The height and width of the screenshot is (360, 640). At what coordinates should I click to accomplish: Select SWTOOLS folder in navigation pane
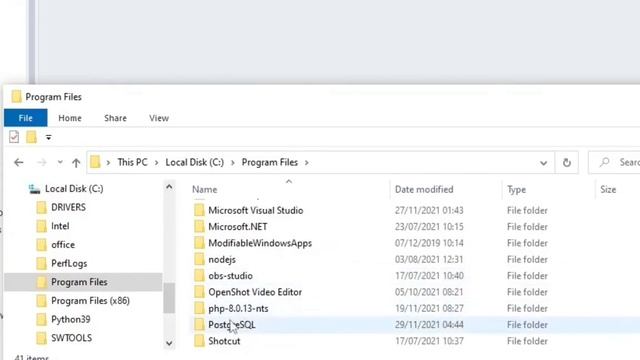point(71,338)
